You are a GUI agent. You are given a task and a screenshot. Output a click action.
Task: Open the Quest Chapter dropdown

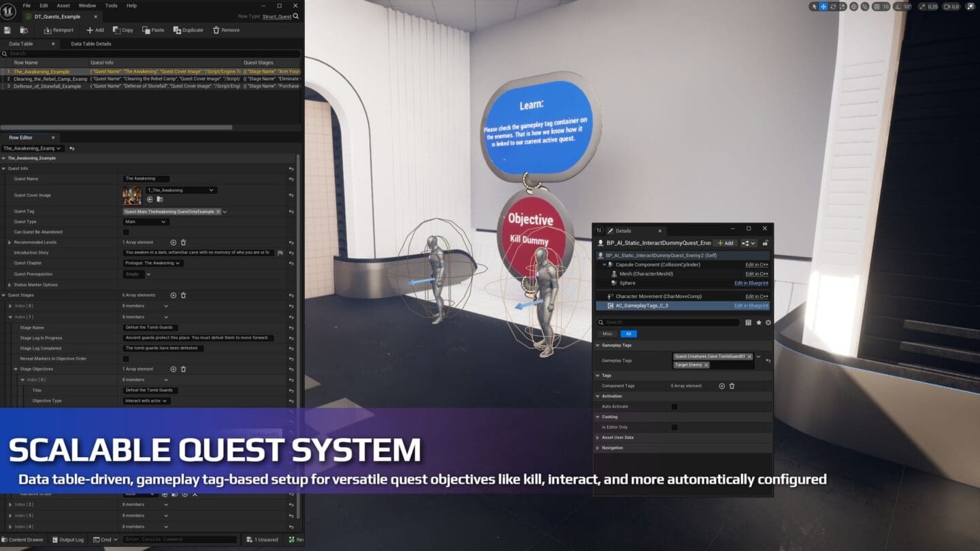point(153,263)
